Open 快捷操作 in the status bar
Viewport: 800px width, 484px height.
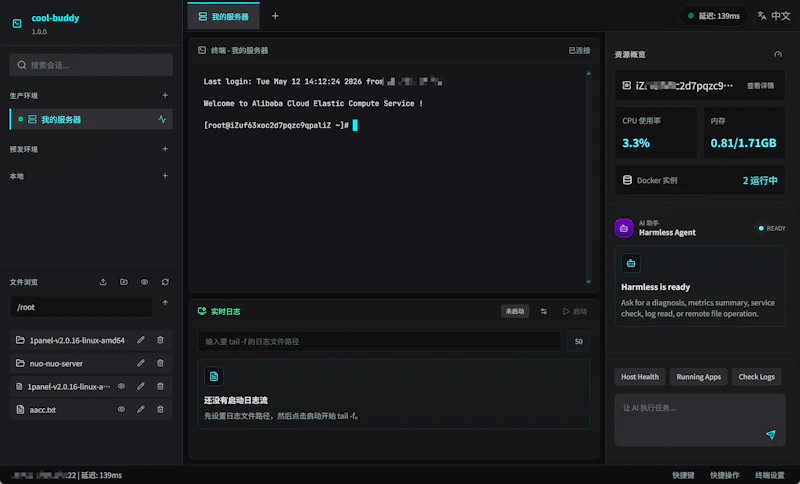724,475
